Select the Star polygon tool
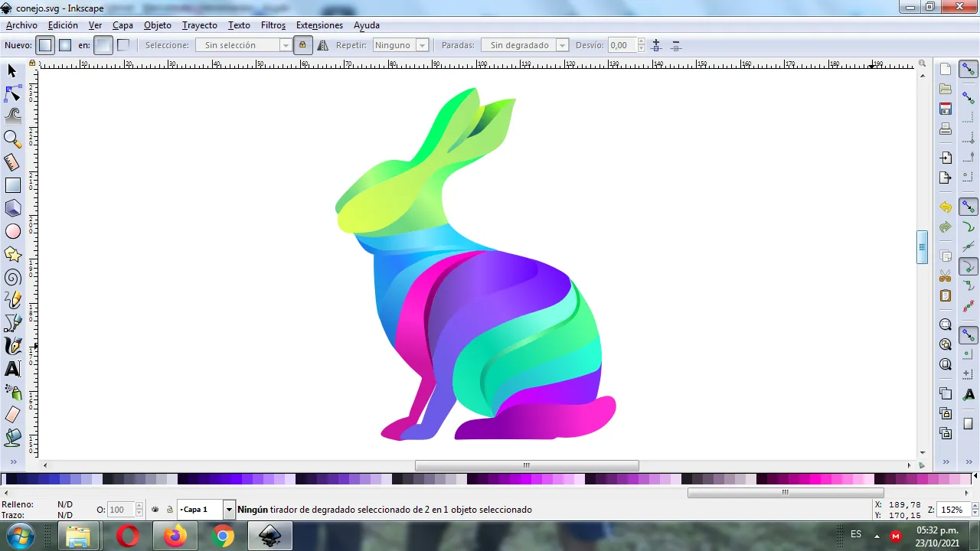The image size is (980, 551). (x=12, y=254)
